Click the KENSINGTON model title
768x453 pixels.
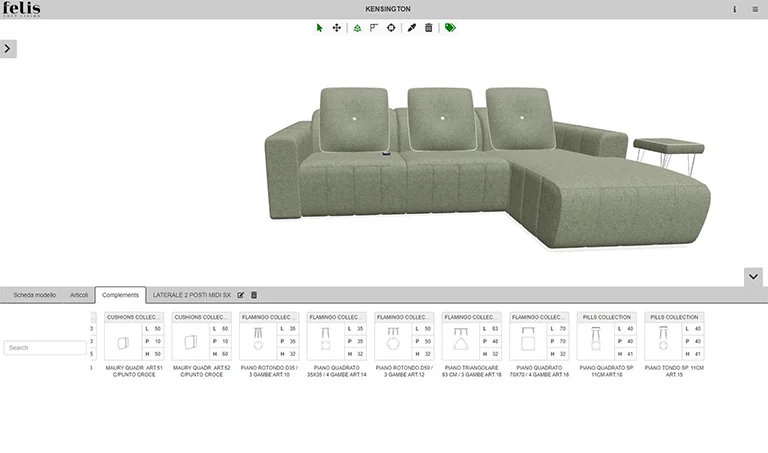(388, 9)
